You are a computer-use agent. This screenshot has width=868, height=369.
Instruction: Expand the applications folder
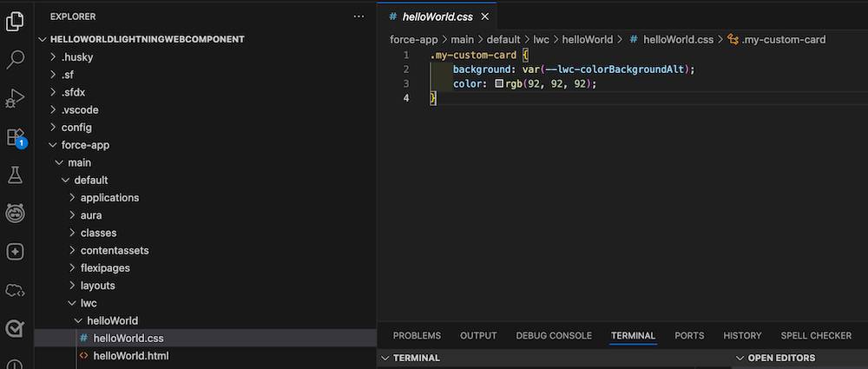click(72, 198)
